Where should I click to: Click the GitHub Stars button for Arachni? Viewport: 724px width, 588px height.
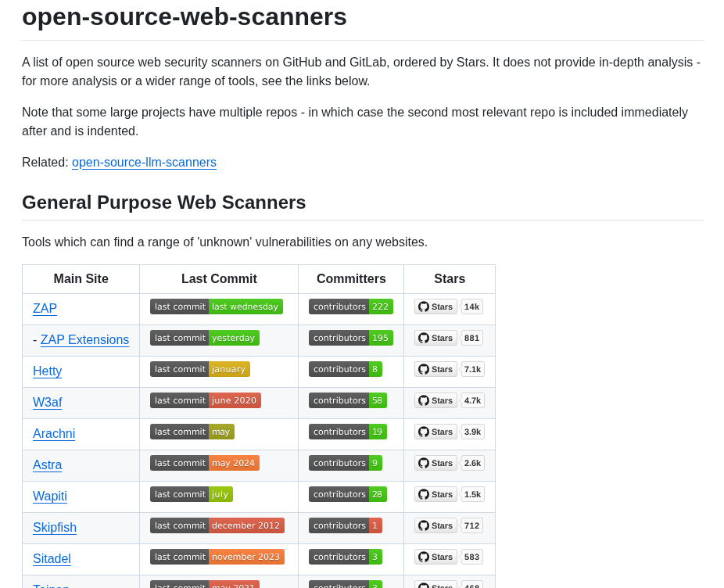435,432
